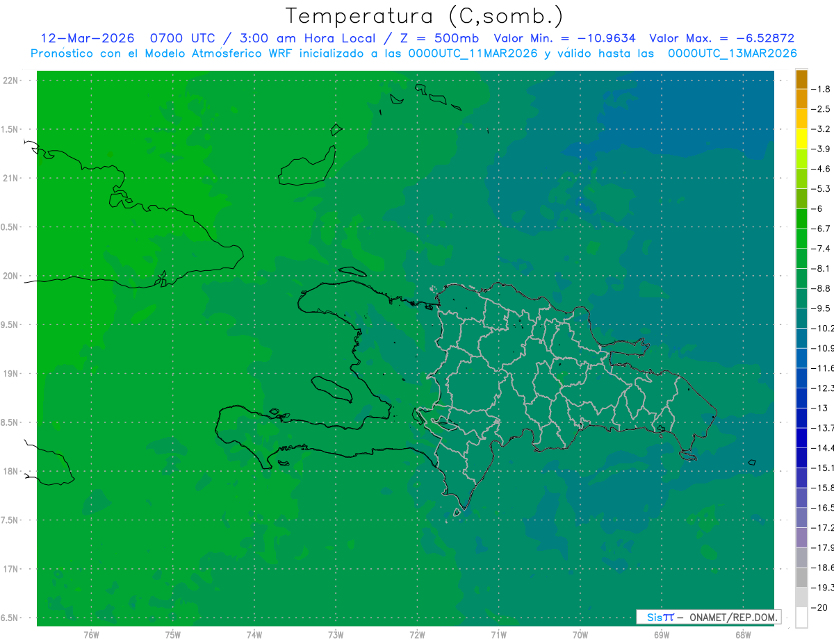Select the date text "12-Mar-2026"
This screenshot has height=644, width=834.
tap(87, 38)
